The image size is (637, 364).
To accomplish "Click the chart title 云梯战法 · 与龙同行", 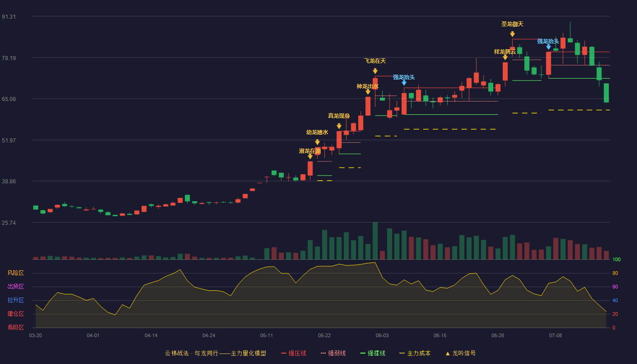I will [192, 353].
